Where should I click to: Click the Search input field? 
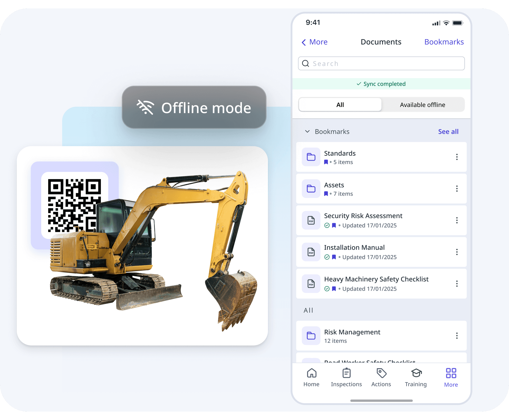tap(381, 64)
